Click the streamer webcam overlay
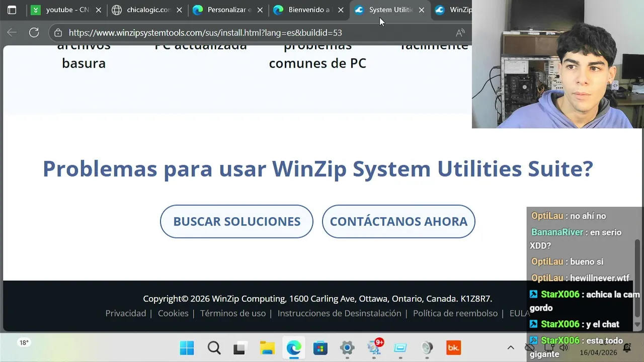The image size is (644, 362). (558, 64)
